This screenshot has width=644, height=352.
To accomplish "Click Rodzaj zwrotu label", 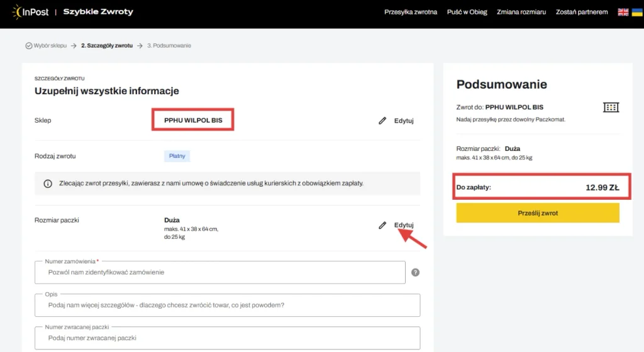I will click(55, 156).
